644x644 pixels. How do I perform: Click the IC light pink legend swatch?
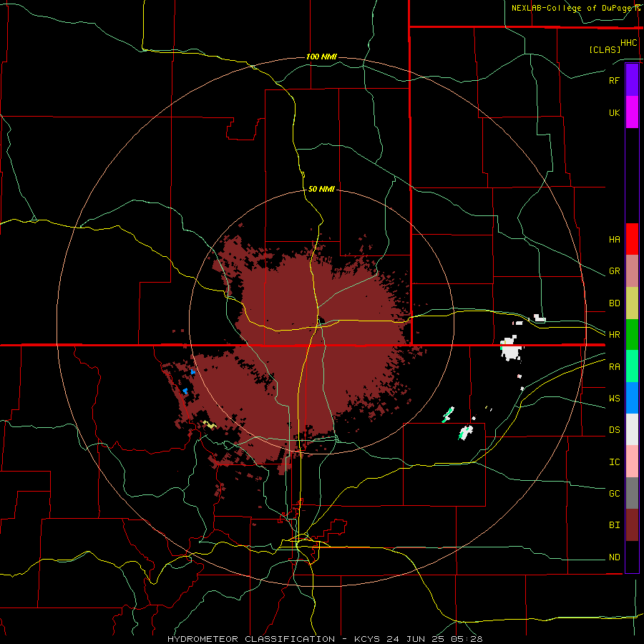[632, 462]
